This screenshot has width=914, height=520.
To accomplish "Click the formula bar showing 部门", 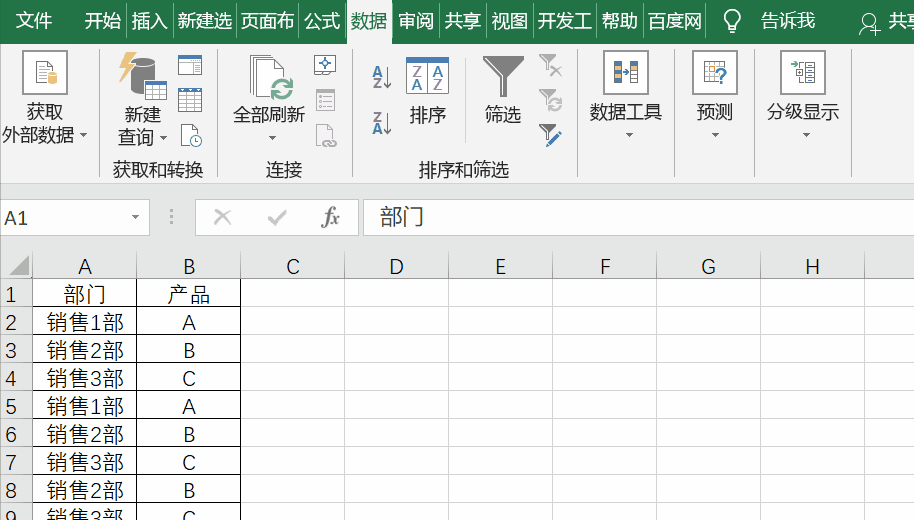I will tap(638, 217).
